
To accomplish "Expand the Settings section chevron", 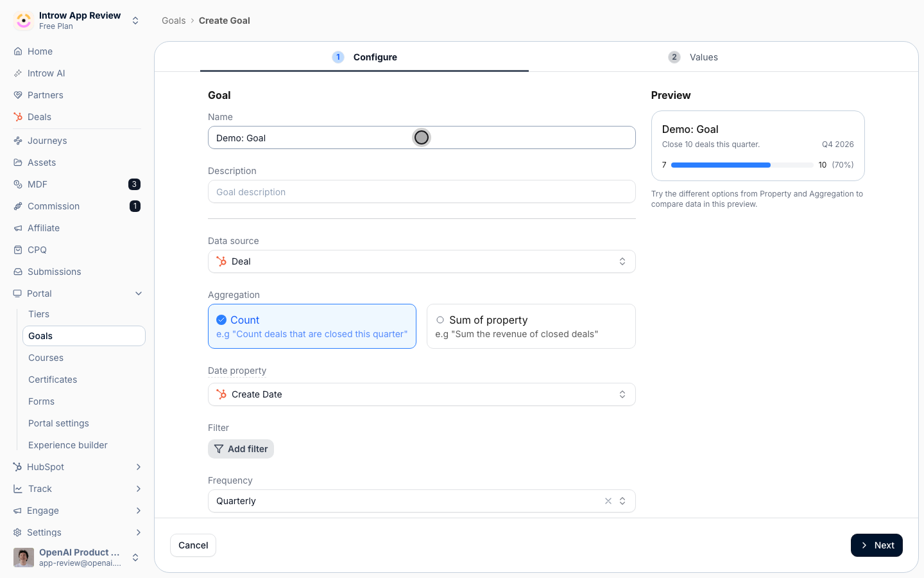I will point(139,532).
